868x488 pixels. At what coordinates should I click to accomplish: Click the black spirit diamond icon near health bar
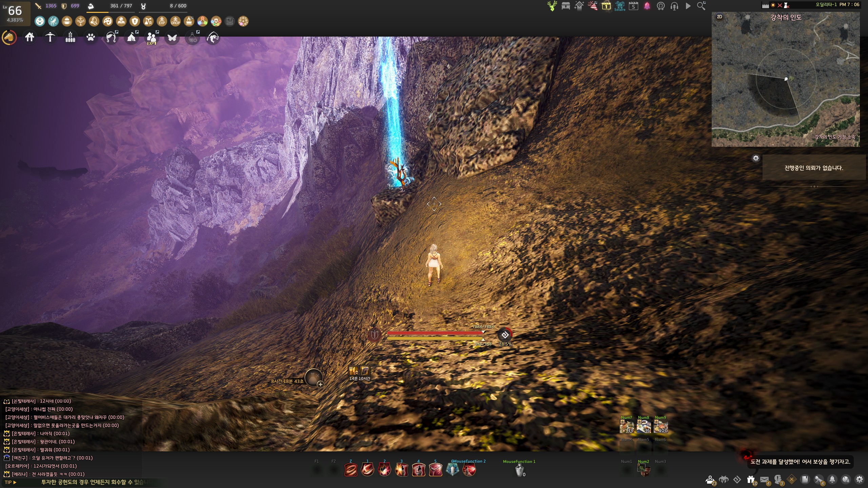tap(505, 335)
